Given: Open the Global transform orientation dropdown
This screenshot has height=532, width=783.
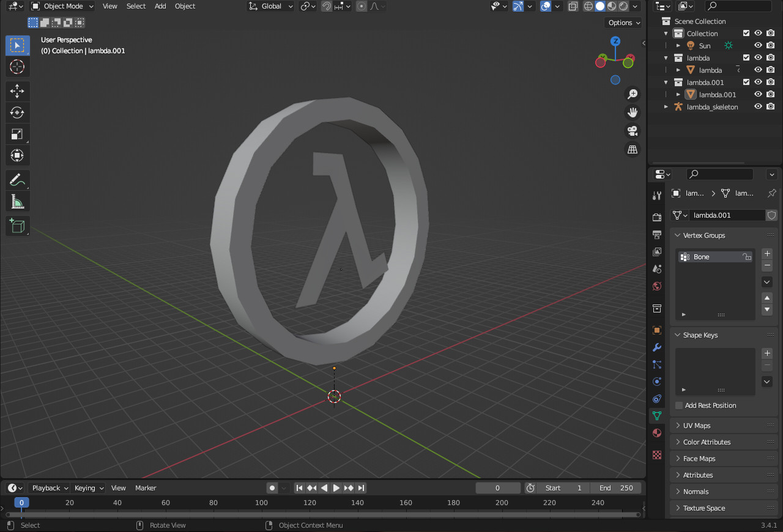Looking at the screenshot, I should [270, 6].
